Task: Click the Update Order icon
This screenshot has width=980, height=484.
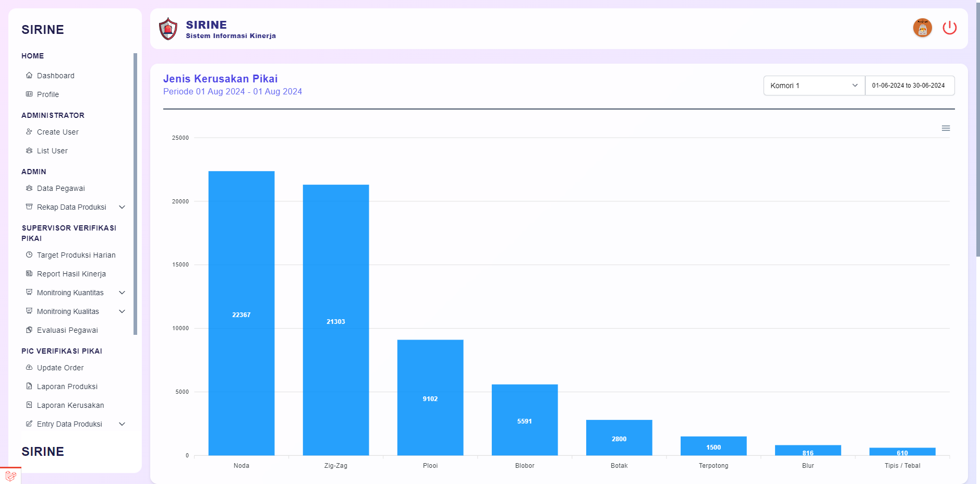Action: pos(29,368)
